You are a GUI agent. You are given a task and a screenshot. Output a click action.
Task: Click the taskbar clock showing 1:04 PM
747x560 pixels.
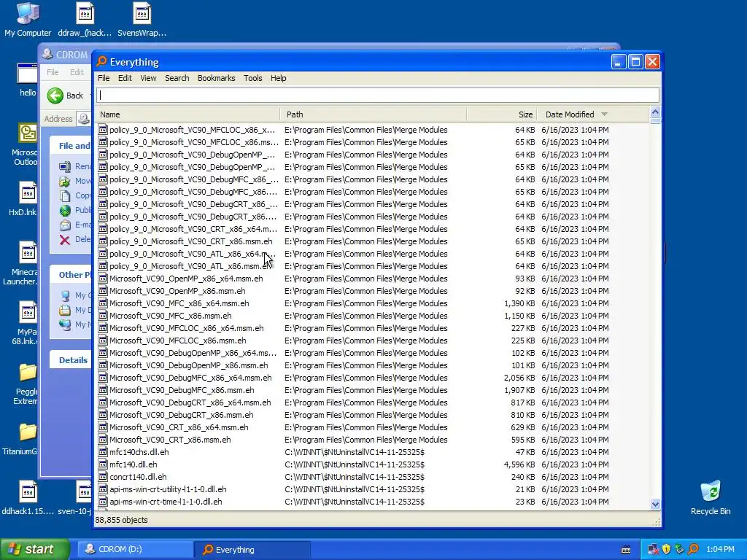tap(720, 549)
